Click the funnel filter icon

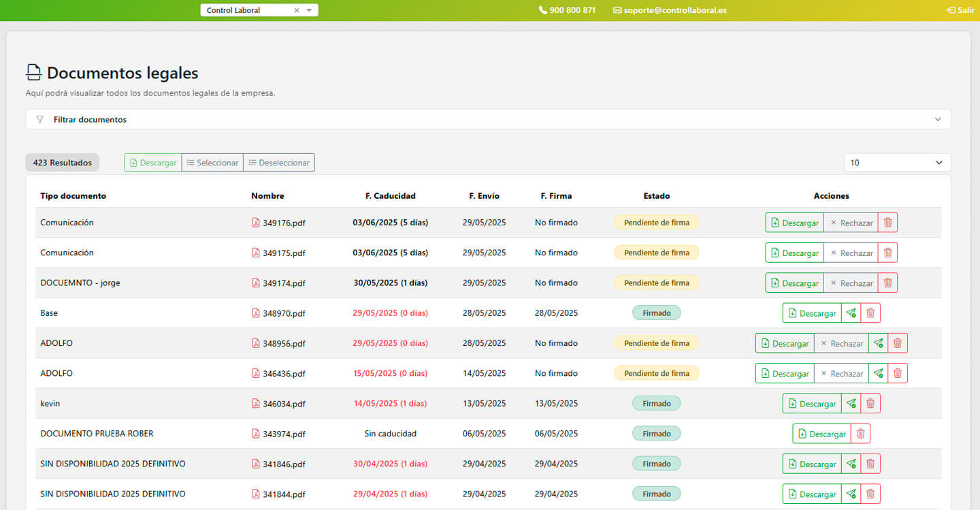[39, 120]
